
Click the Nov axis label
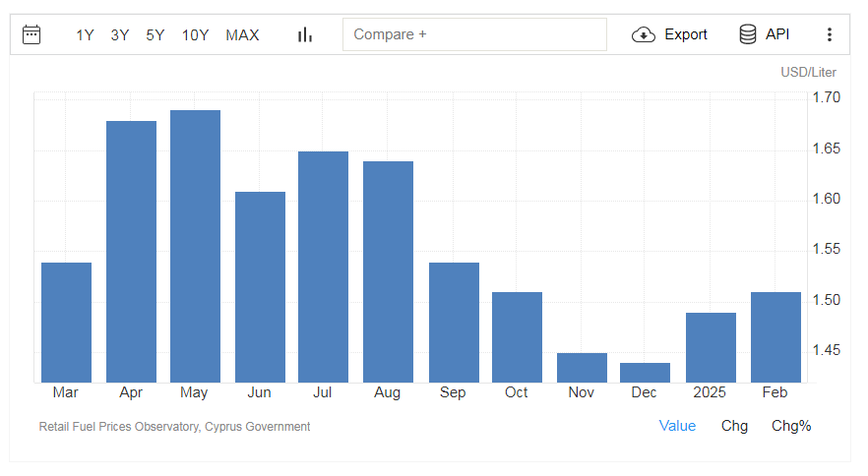pyautogui.click(x=581, y=392)
